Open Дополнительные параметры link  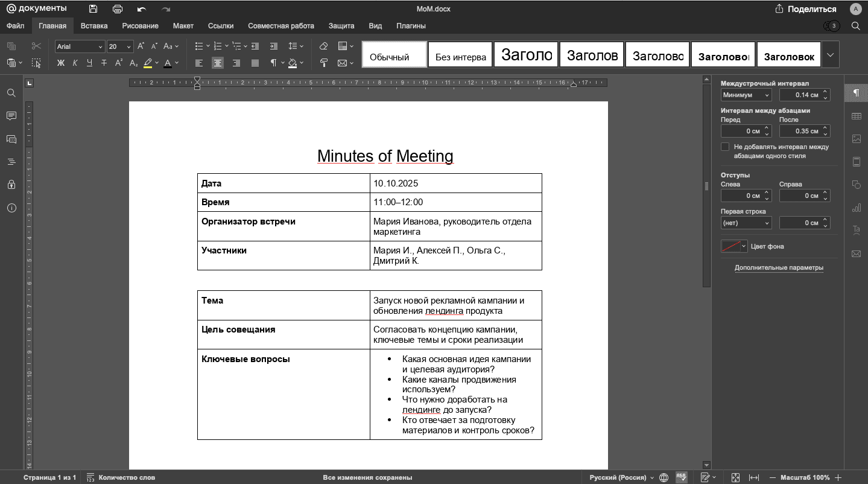click(x=778, y=267)
